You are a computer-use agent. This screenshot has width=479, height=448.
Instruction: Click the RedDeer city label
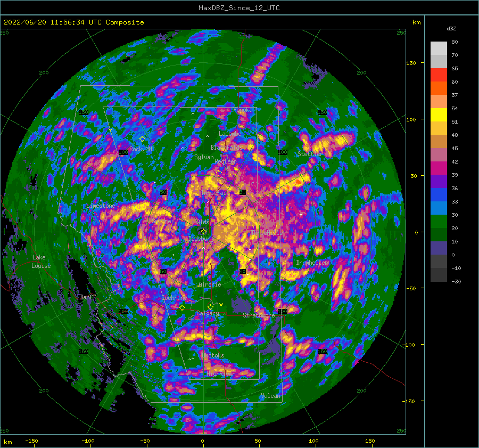pyautogui.click(x=226, y=161)
